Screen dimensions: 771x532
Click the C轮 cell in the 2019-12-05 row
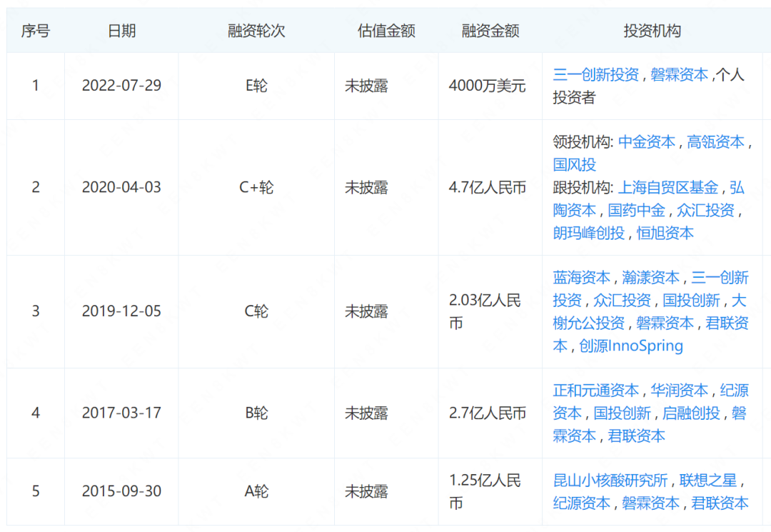tap(256, 311)
